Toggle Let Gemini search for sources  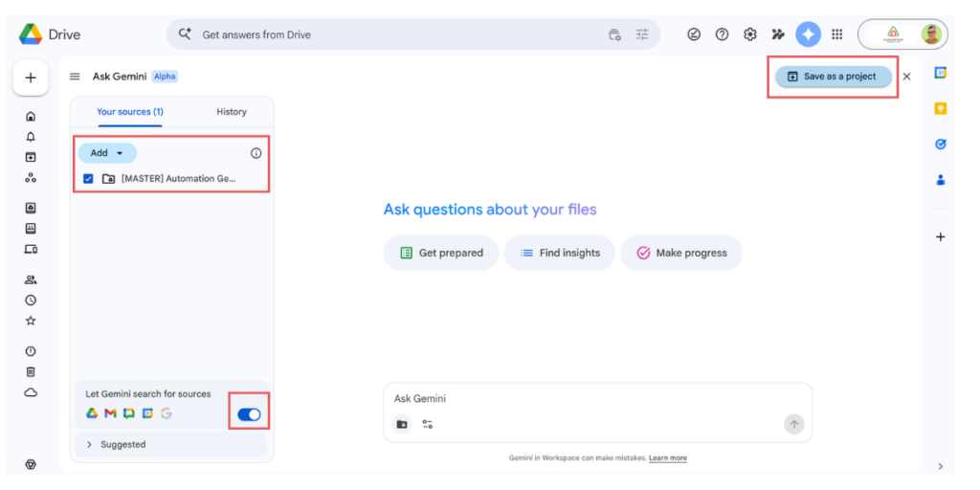click(x=250, y=414)
